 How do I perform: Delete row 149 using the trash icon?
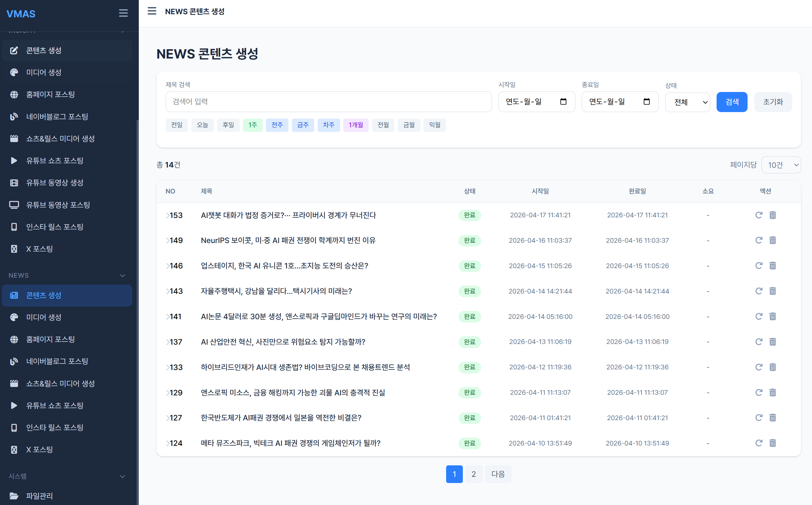(x=773, y=241)
